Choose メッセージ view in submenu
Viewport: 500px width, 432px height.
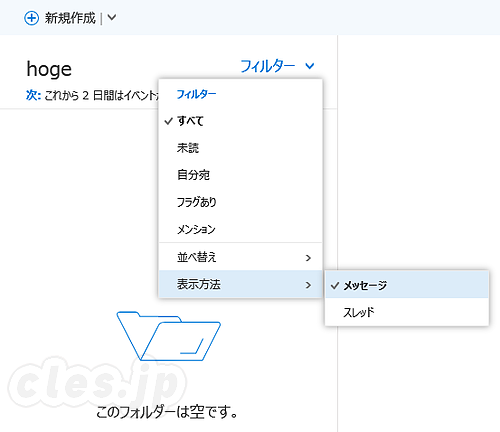click(407, 285)
